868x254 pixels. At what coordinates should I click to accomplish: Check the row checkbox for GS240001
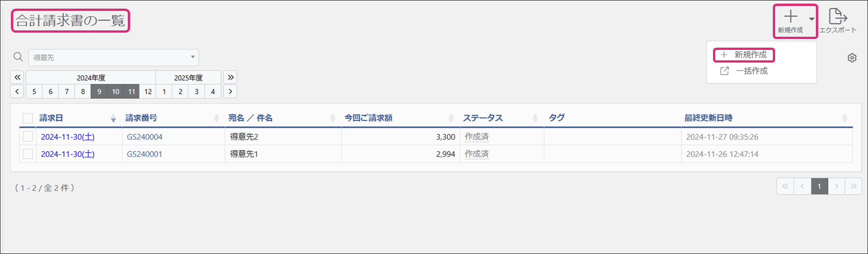tap(28, 154)
